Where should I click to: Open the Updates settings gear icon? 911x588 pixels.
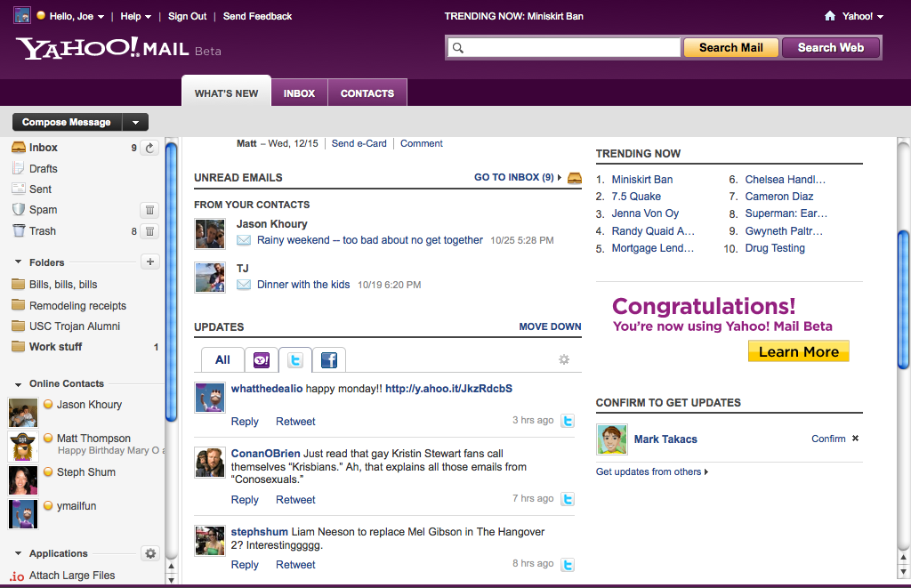[x=563, y=359]
